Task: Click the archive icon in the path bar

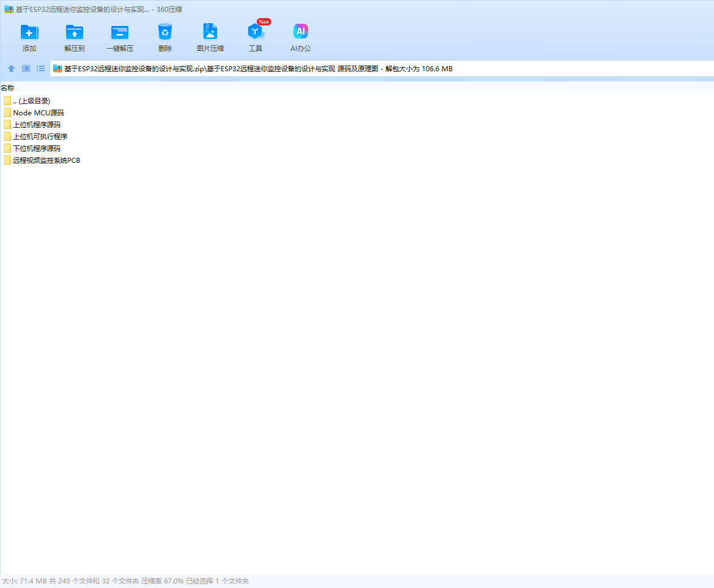Action: click(57, 69)
